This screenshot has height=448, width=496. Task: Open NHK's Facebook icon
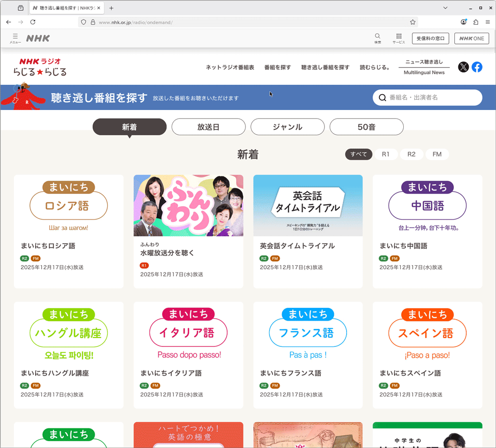tap(477, 67)
